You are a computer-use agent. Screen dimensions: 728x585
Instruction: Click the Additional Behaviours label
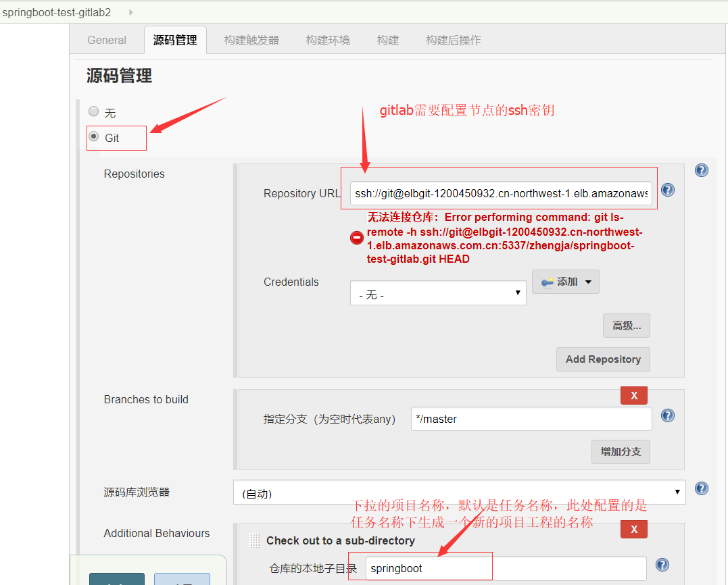(x=156, y=533)
